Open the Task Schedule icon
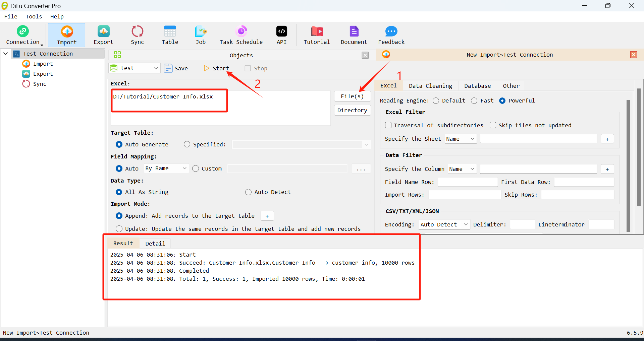 click(x=241, y=31)
